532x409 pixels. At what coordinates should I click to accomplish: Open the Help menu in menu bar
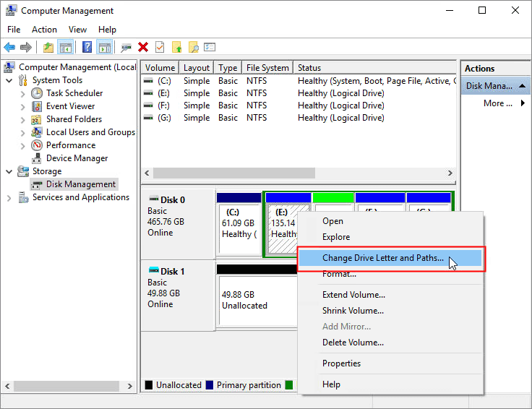coord(107,30)
